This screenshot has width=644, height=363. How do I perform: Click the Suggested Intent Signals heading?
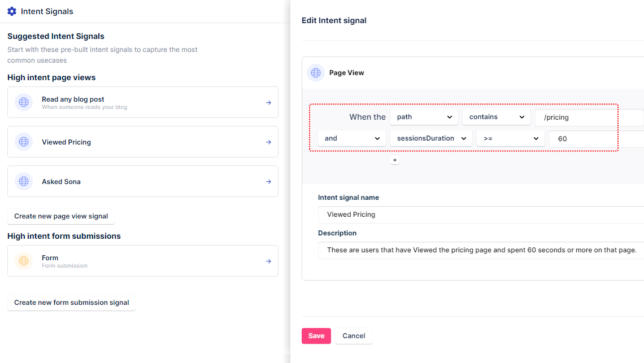[56, 36]
